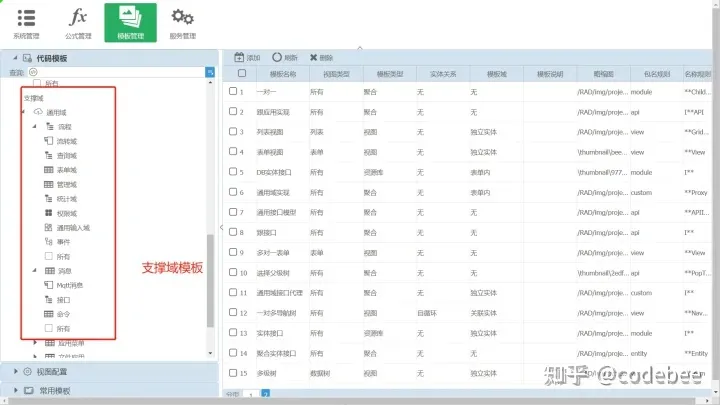Click the table icon beside 表单域
Image resolution: width=720 pixels, height=405 pixels.
pyautogui.click(x=48, y=170)
